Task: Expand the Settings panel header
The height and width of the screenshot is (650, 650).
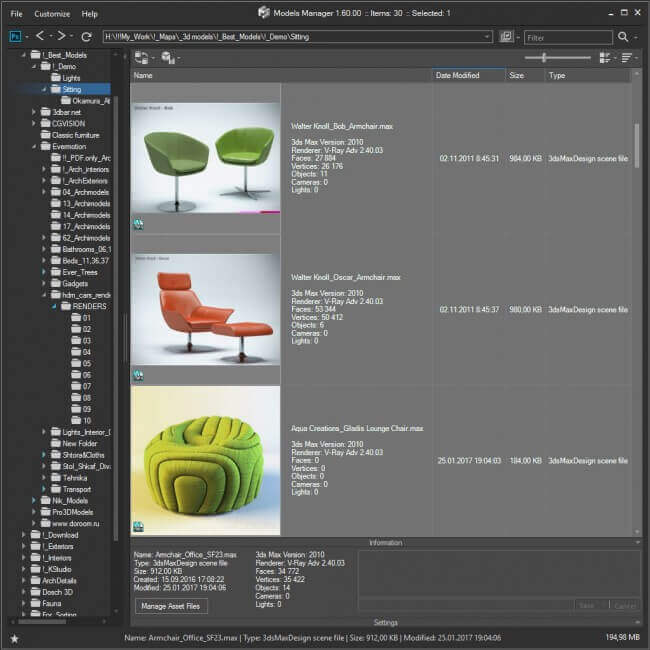Action: click(386, 622)
